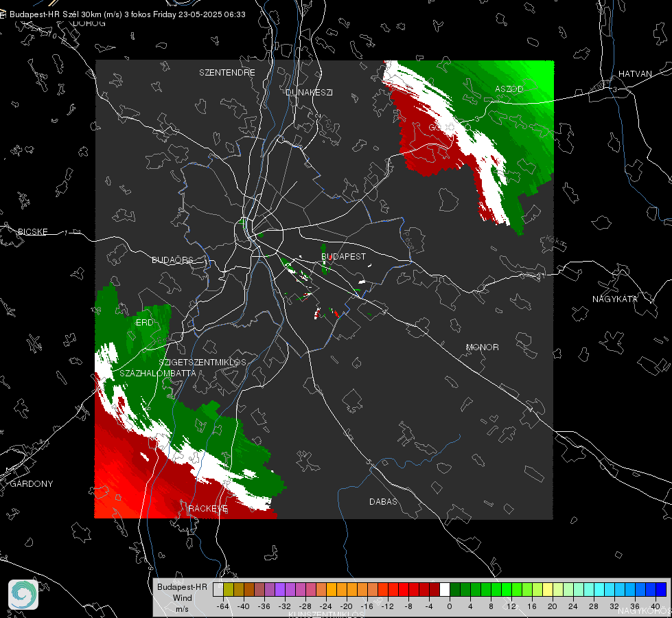
Task: Click the -28 value on the legend scale
Action: pos(305,606)
